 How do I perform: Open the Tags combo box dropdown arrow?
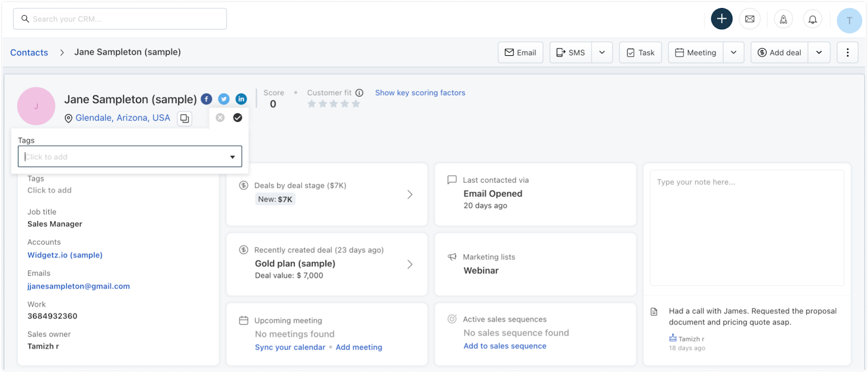point(232,157)
